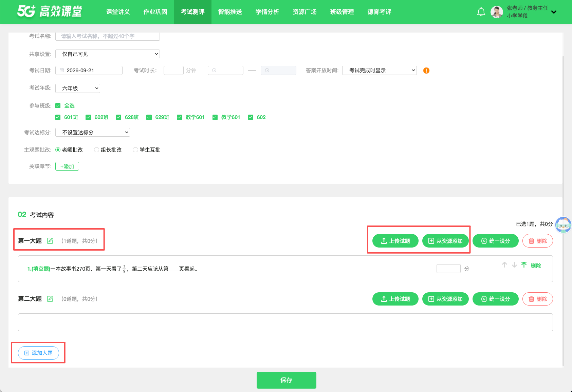
Task: Open the 考试达标分 dropdown
Action: tap(93, 132)
